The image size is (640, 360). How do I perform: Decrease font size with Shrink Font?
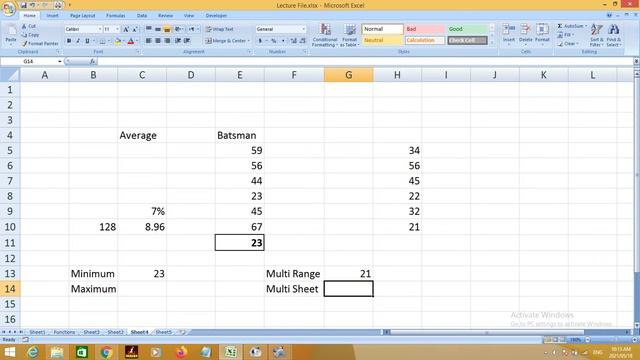click(135, 29)
